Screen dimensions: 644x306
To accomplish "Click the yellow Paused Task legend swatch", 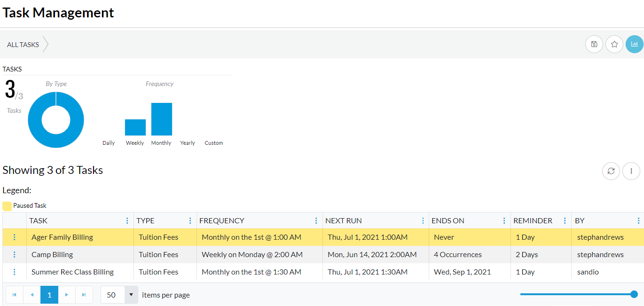I will [7, 206].
